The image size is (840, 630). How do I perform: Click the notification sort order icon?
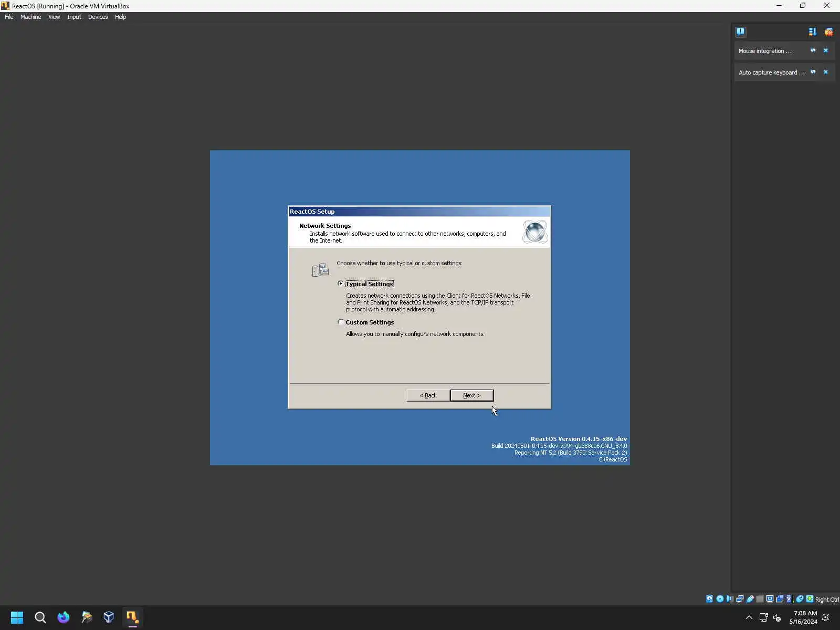[x=813, y=31]
